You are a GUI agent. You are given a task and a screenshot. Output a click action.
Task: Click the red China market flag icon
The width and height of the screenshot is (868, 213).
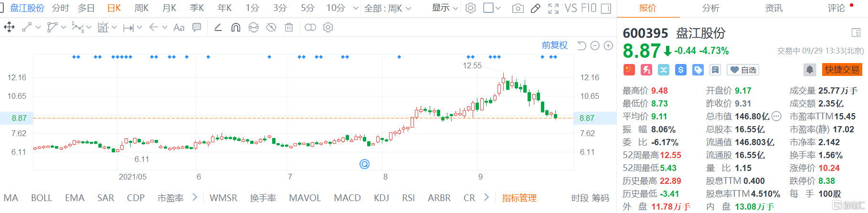pos(629,70)
